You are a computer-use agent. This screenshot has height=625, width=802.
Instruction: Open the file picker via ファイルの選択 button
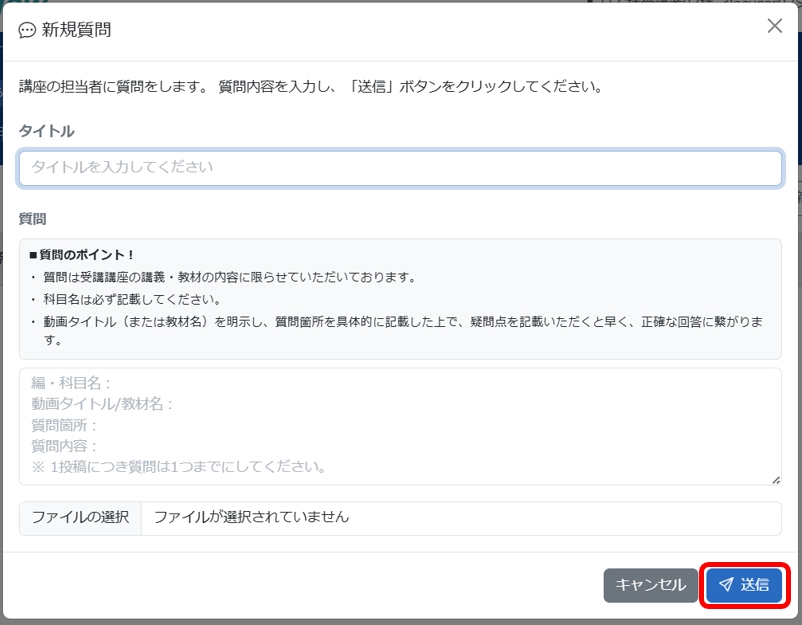(x=78, y=519)
